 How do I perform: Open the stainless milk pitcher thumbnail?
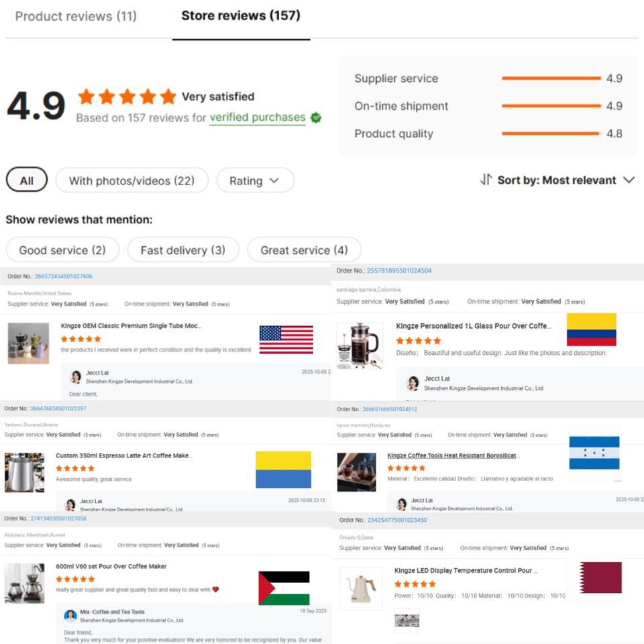point(24,473)
